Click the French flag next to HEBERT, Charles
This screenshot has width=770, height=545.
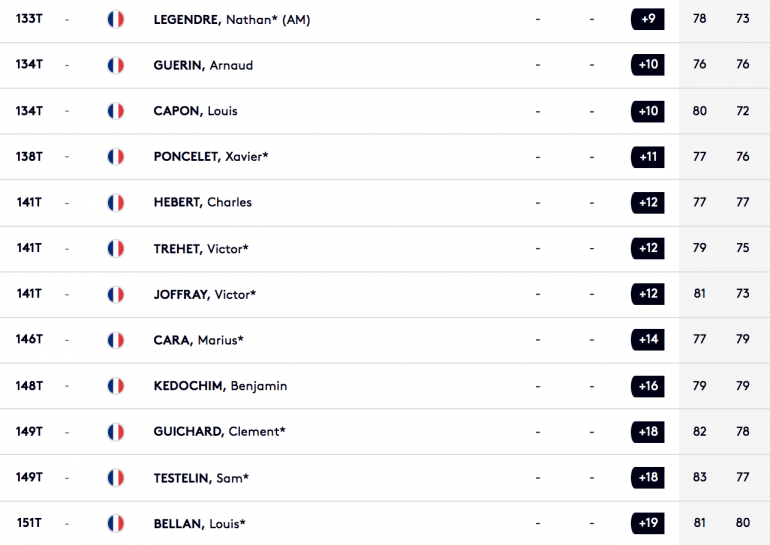[x=115, y=203]
